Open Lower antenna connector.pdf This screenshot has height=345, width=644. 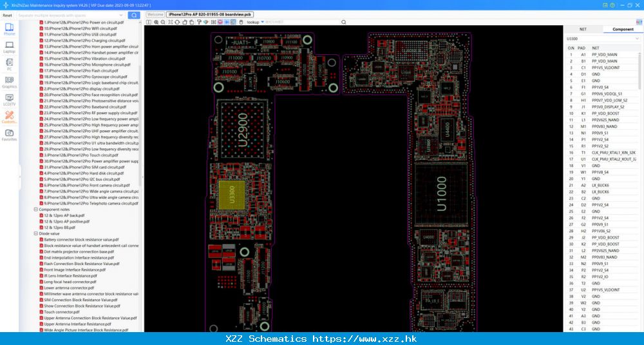[67, 288]
